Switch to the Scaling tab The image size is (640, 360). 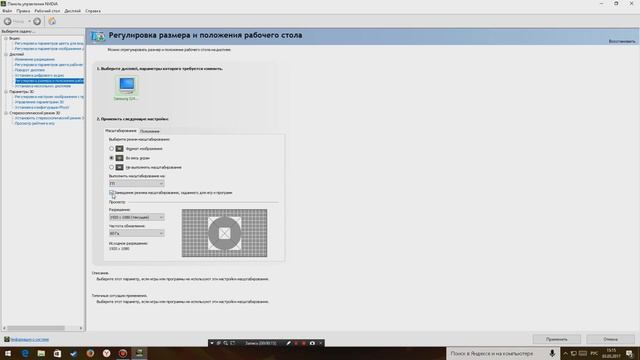[120, 131]
